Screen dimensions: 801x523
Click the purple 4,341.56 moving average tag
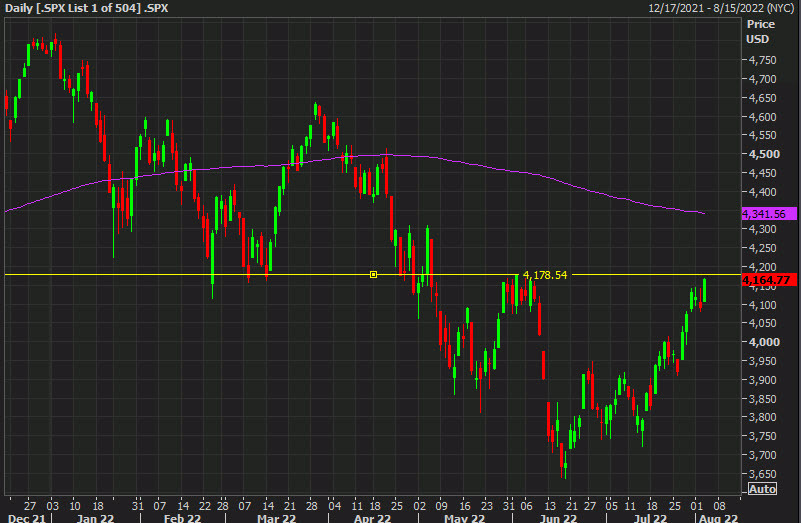pyautogui.click(x=768, y=214)
